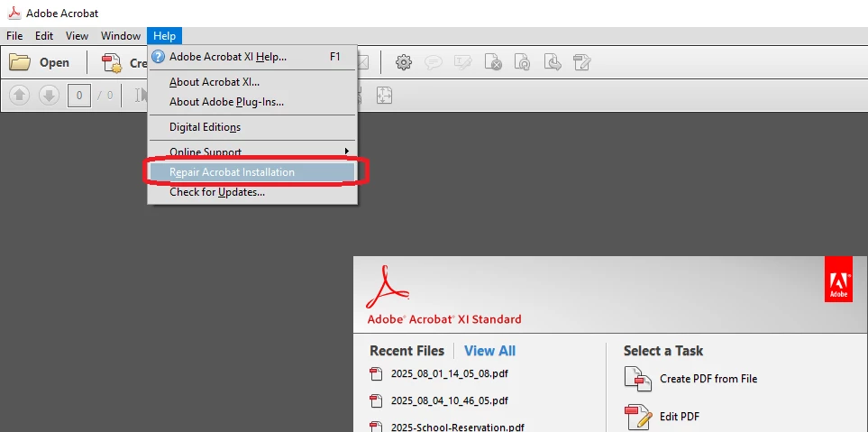Choose Check for Updates
This screenshot has height=432, width=868.
pyautogui.click(x=252, y=192)
